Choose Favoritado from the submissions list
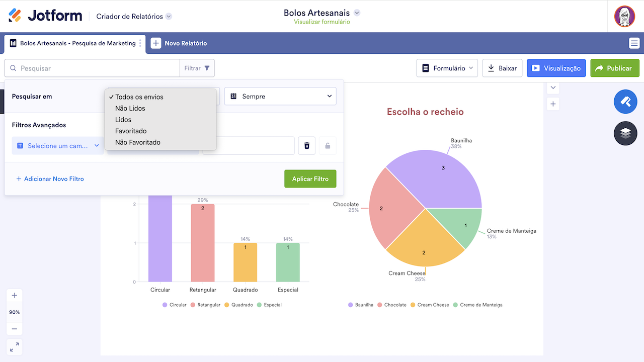Image resolution: width=644 pixels, height=362 pixels. (132, 131)
